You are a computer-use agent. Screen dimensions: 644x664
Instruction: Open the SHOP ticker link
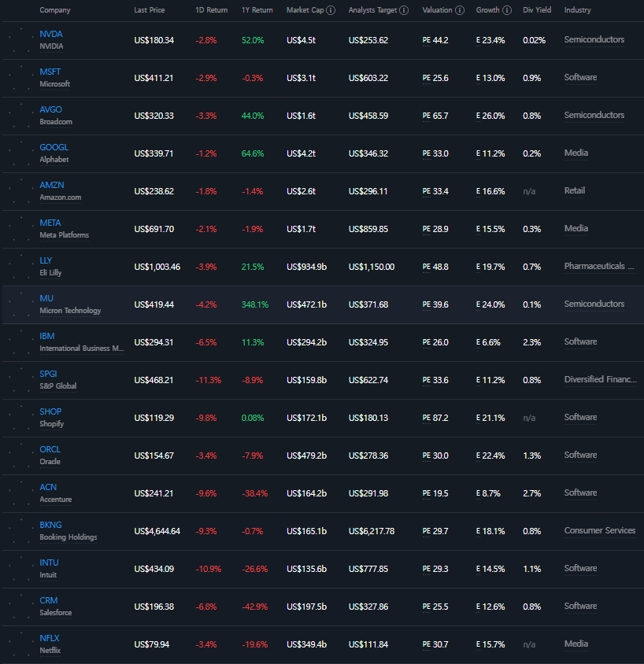coord(50,411)
